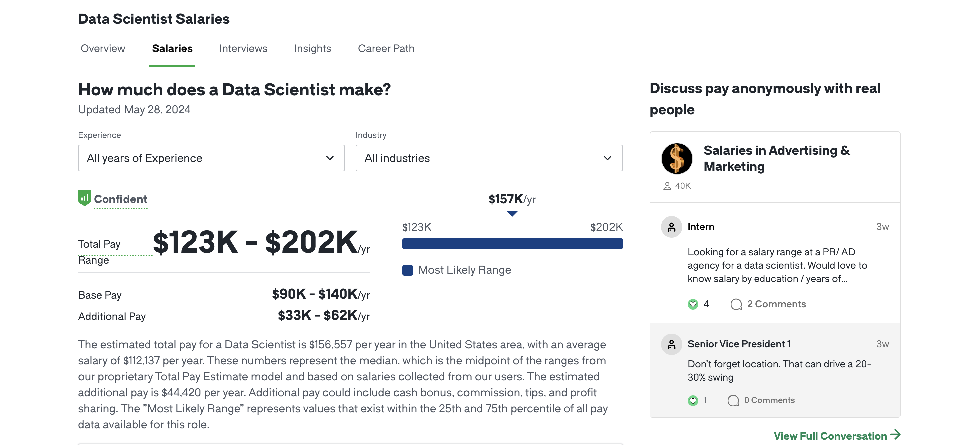
Task: Click the Experience dropdown chevron arrow
Action: 330,158
